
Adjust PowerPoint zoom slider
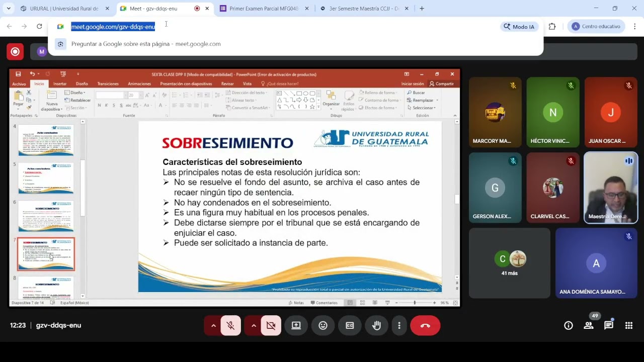click(415, 303)
